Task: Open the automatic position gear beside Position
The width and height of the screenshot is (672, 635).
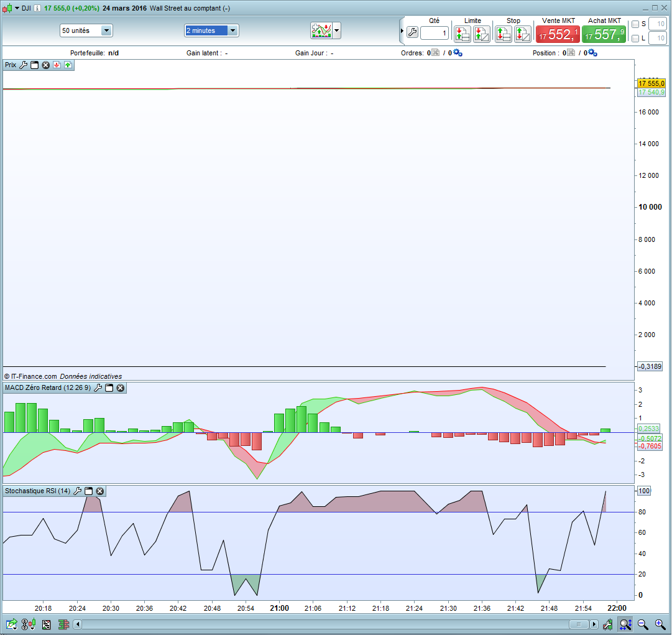Action: pyautogui.click(x=593, y=53)
